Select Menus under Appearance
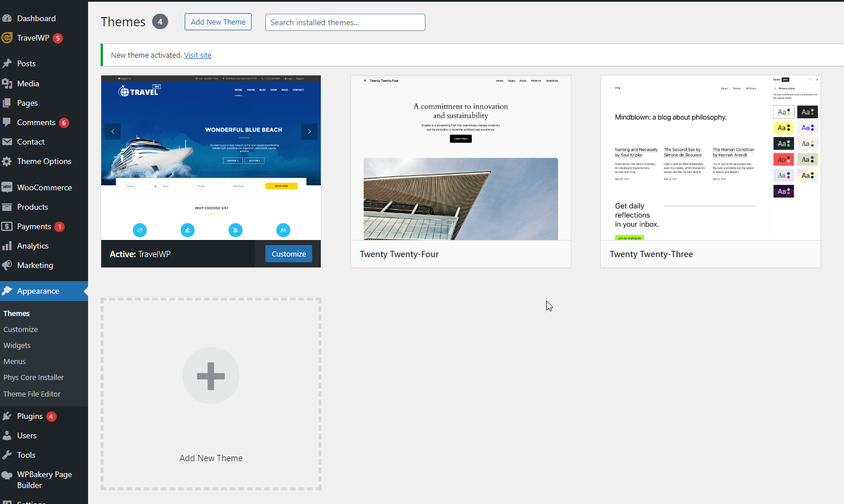 pos(15,361)
